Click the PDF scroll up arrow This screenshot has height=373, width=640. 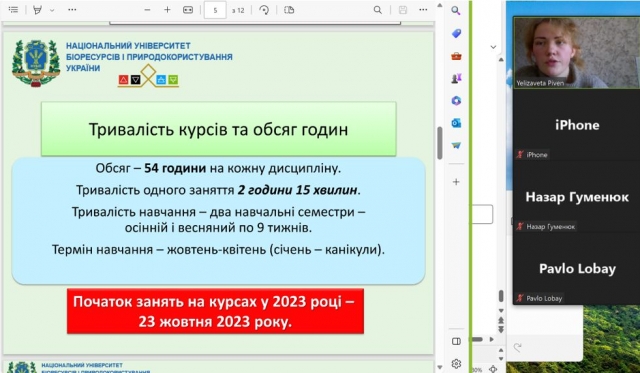(440, 5)
